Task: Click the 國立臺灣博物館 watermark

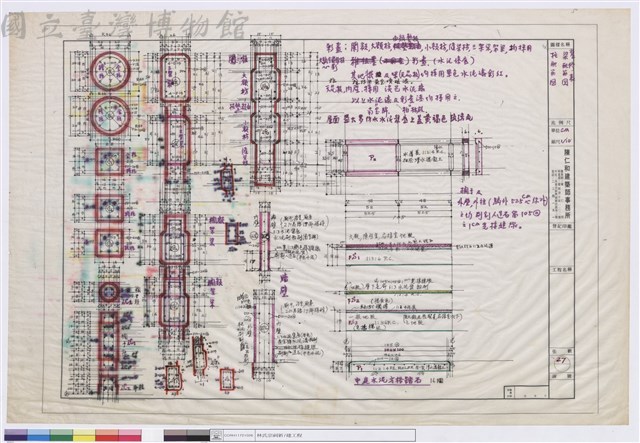Action: 124,24
